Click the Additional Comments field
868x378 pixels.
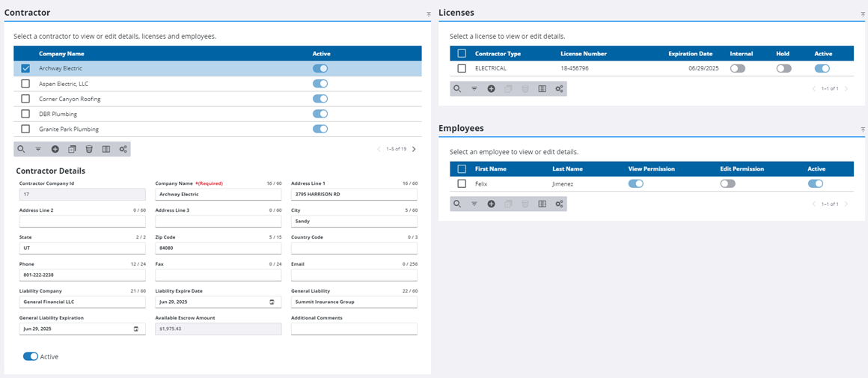click(354, 329)
